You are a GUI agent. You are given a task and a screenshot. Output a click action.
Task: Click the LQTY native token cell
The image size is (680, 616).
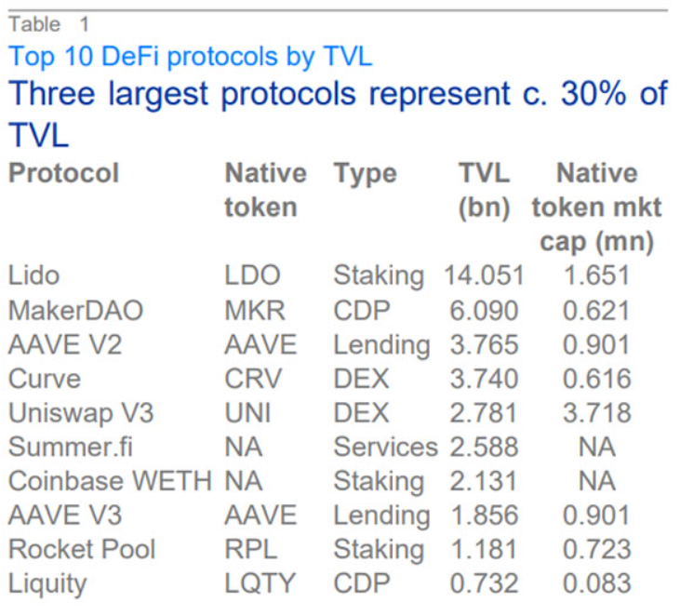(260, 583)
